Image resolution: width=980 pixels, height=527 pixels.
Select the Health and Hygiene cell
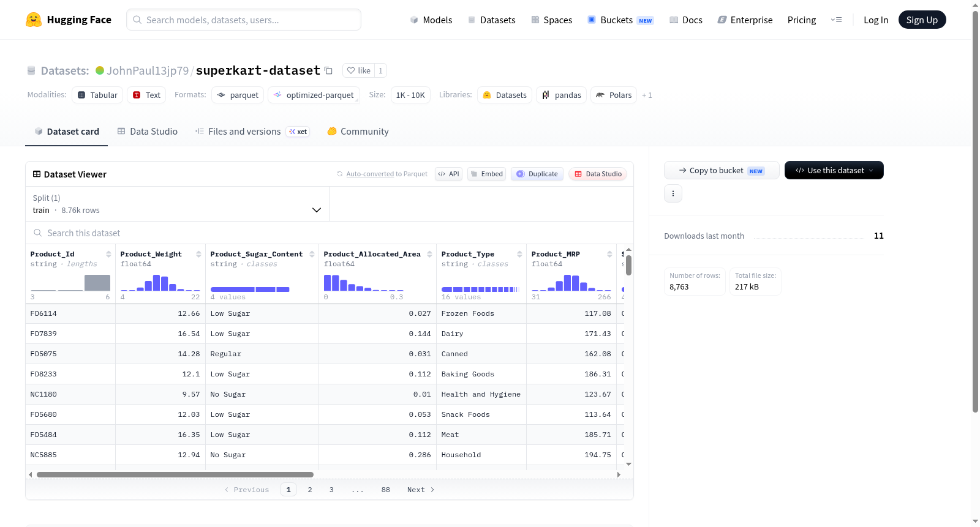tap(481, 394)
